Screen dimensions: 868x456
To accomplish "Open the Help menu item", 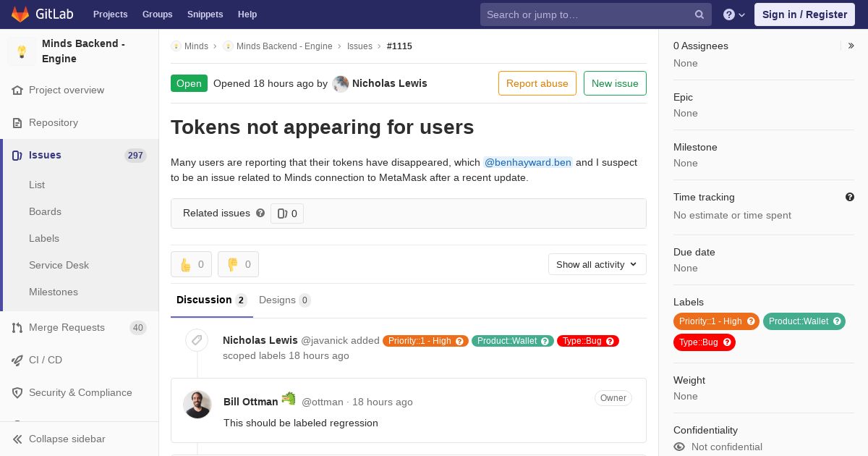I will tap(247, 14).
